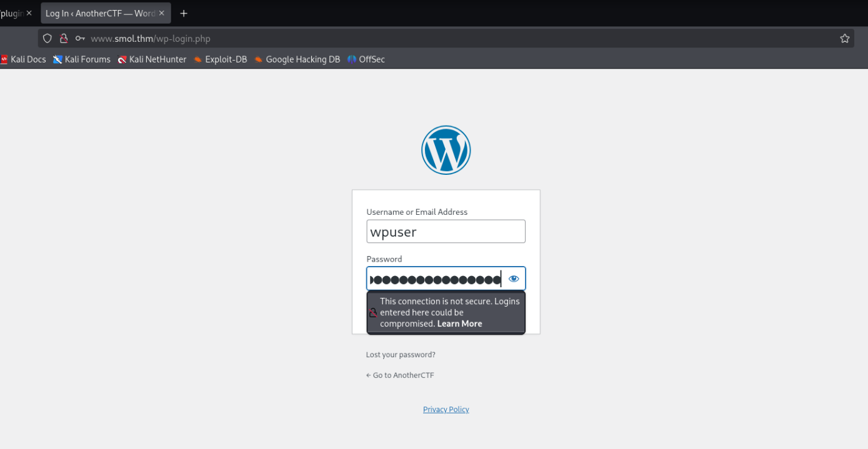Click the Password input field
The height and width of the screenshot is (449, 868).
pyautogui.click(x=446, y=279)
